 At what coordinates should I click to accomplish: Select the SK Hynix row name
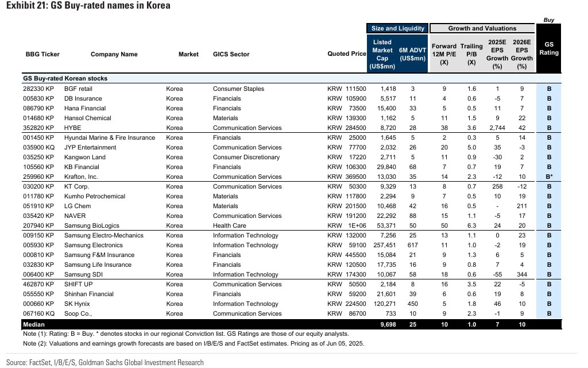[x=77, y=304]
